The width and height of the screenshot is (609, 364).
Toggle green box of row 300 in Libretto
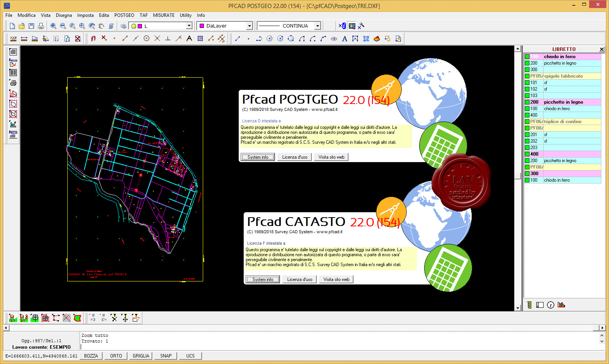point(527,70)
